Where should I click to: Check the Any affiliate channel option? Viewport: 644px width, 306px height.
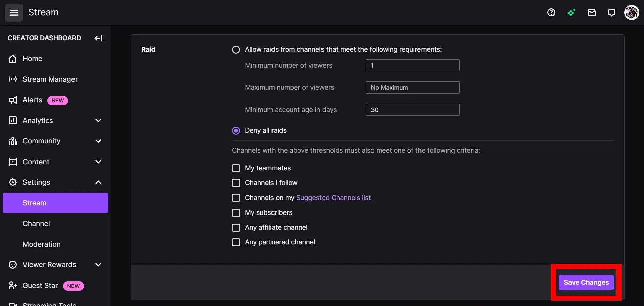click(x=236, y=228)
